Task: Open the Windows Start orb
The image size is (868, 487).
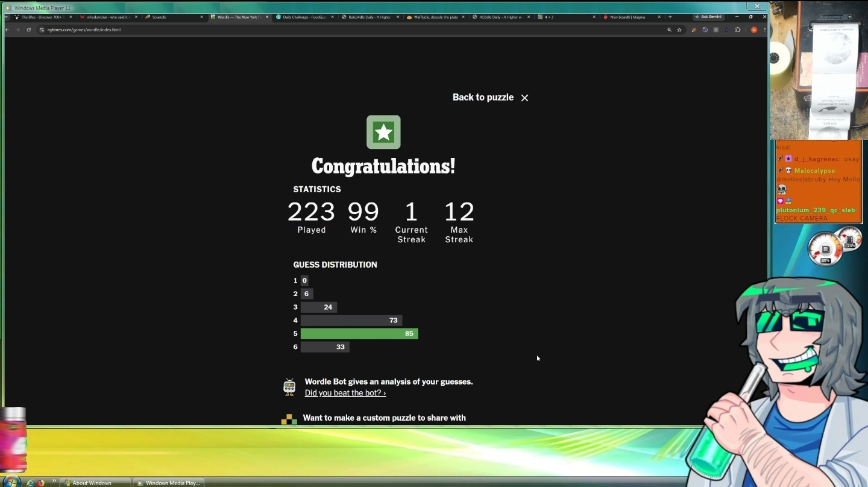Action: click(x=11, y=482)
